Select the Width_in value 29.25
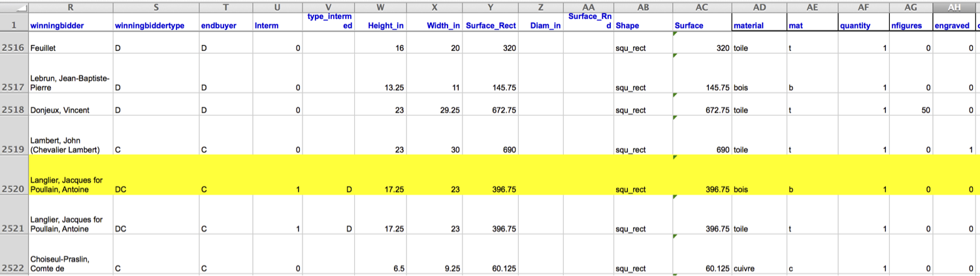 [x=434, y=111]
